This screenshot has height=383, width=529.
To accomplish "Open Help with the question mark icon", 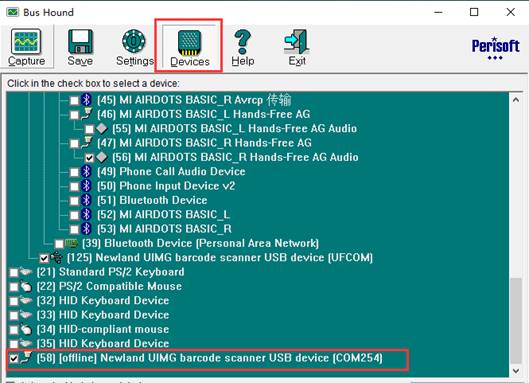I will 243,47.
